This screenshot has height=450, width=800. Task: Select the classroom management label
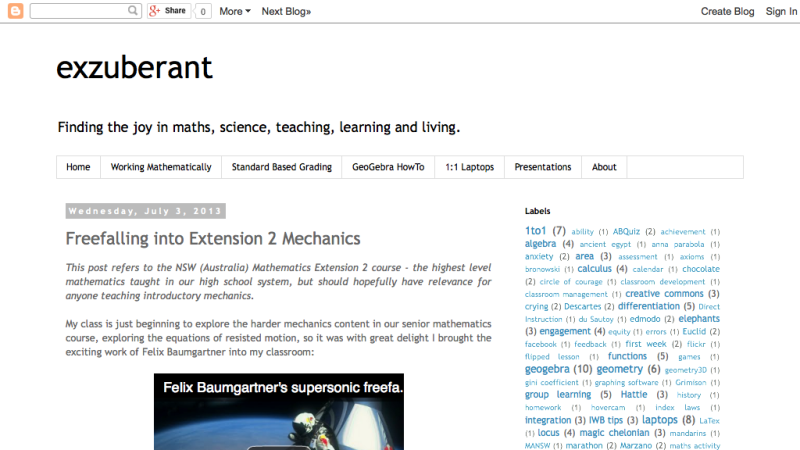click(566, 294)
